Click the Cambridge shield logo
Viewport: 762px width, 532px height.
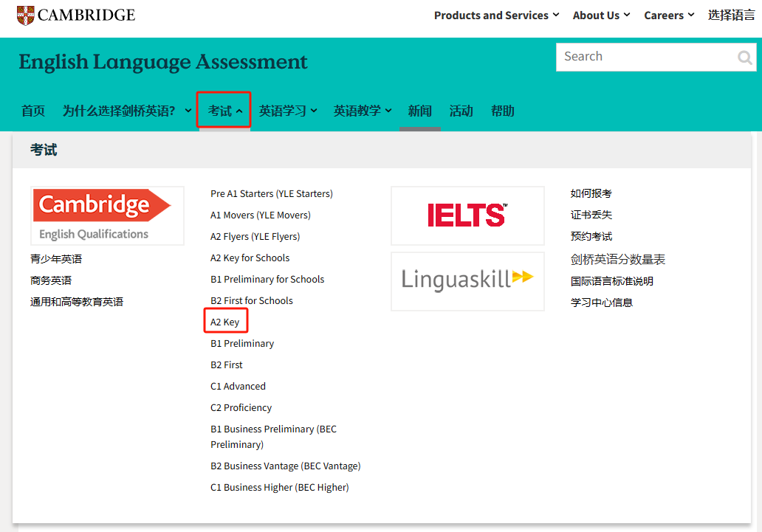coord(25,15)
